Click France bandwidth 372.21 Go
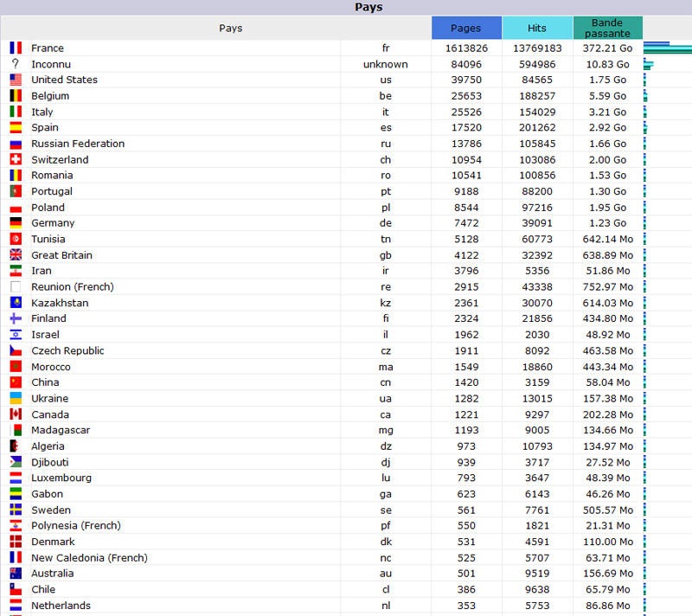 click(608, 48)
